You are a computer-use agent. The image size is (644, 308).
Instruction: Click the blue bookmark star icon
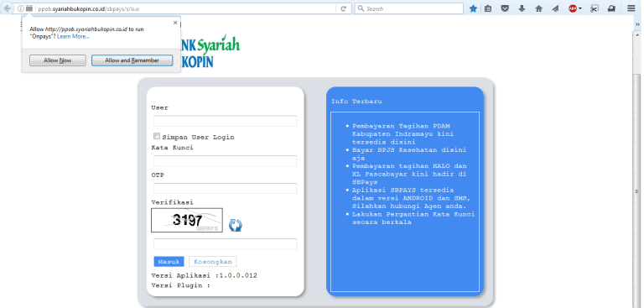click(473, 8)
